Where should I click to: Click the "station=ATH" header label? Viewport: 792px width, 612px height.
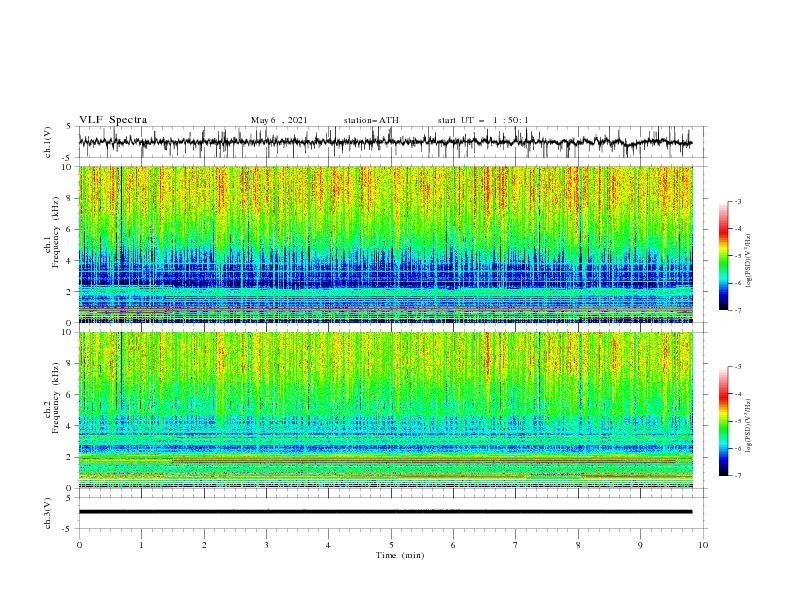(x=371, y=120)
